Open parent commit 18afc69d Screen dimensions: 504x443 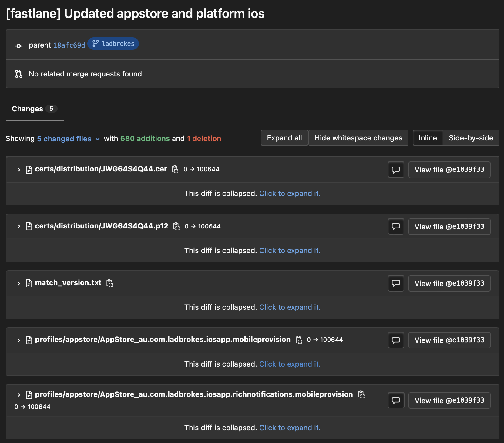[69, 45]
